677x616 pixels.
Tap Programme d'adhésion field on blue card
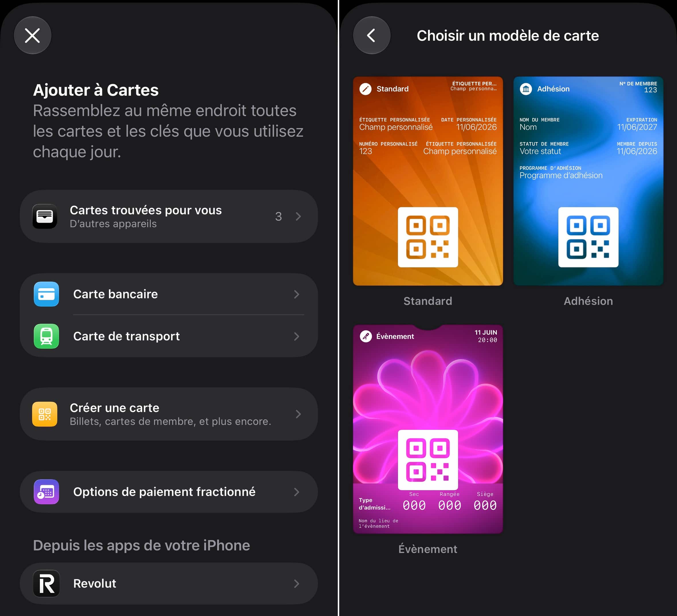(561, 173)
